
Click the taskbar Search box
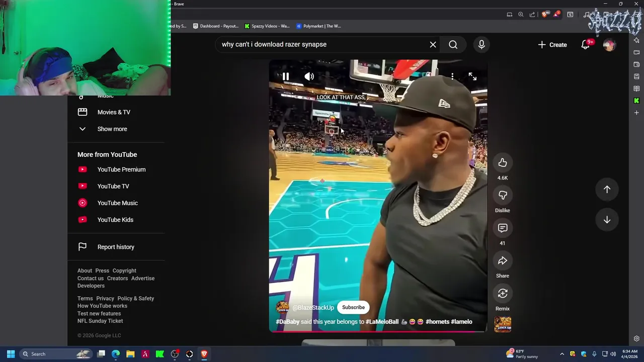coord(55,354)
